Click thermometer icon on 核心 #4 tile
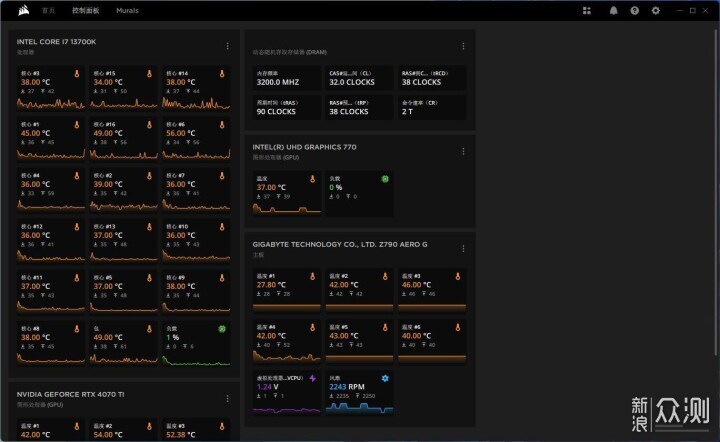The image size is (720, 442). pos(77,176)
